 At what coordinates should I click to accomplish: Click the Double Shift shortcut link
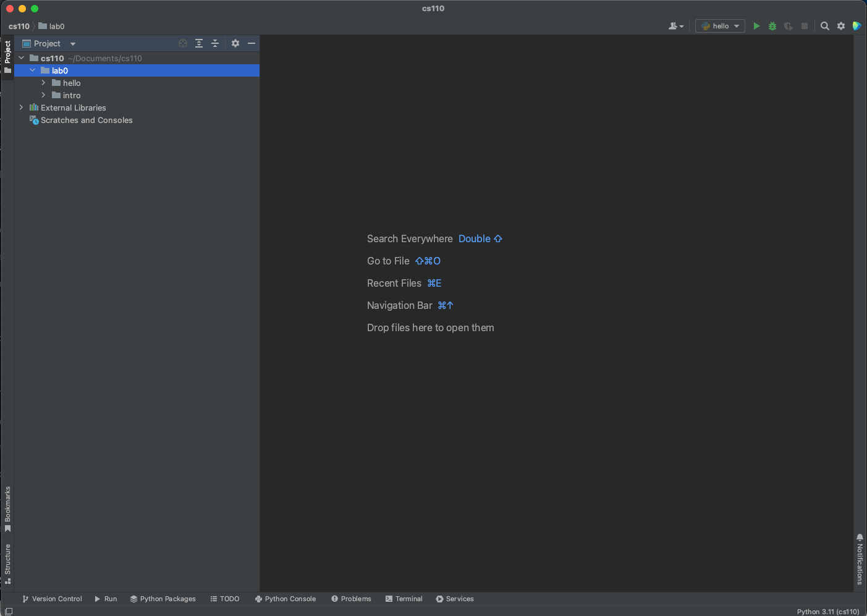(x=480, y=238)
